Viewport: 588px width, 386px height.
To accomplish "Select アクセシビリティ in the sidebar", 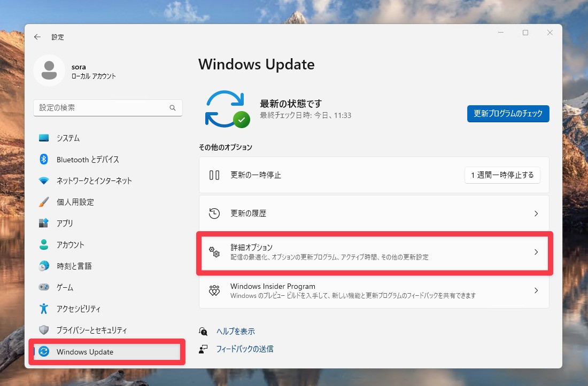I will point(108,309).
